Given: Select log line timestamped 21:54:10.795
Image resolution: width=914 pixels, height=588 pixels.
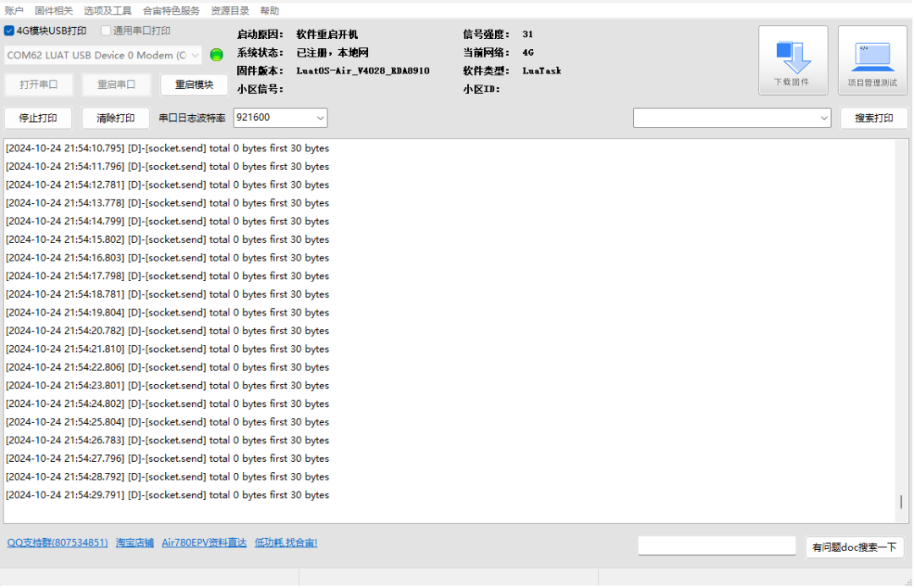Looking at the screenshot, I should 168,148.
